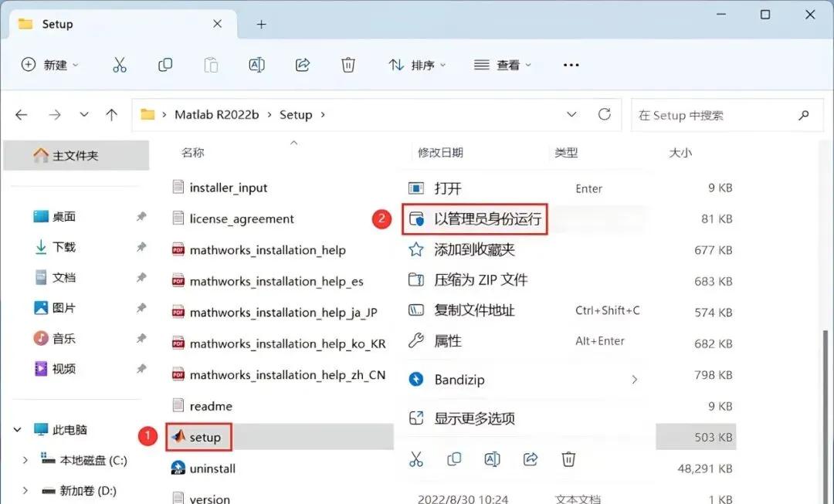Open the Bandizip submenu arrow
Image resolution: width=834 pixels, height=504 pixels.
[635, 380]
